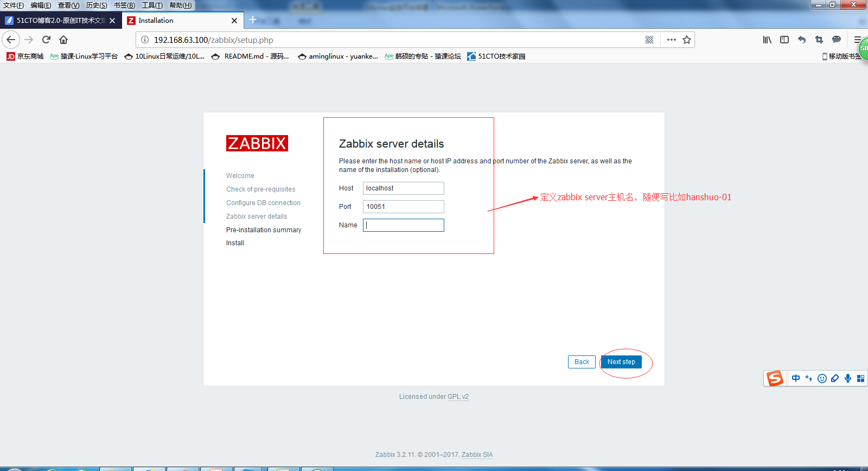
Task: Open the 10Linux日常运维 bookmark
Action: 164,56
